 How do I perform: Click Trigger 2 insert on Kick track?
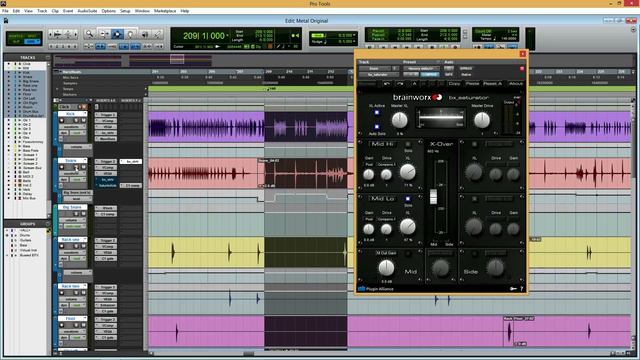pos(107,115)
